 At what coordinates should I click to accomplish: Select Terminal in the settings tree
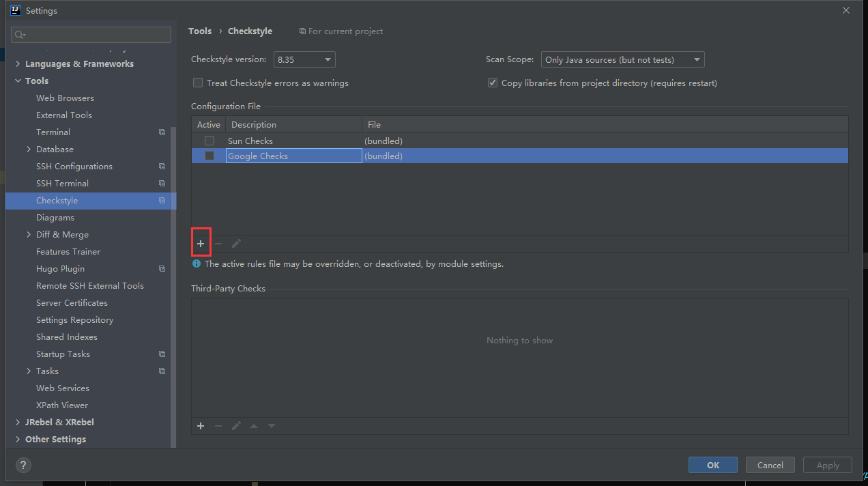53,132
